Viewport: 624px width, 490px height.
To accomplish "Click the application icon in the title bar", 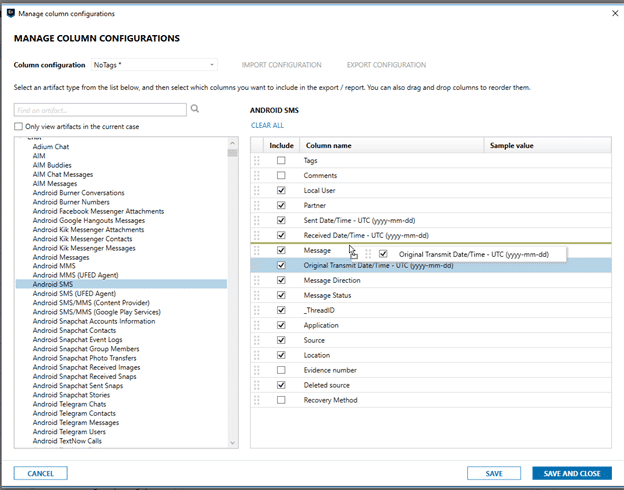I will coord(11,14).
